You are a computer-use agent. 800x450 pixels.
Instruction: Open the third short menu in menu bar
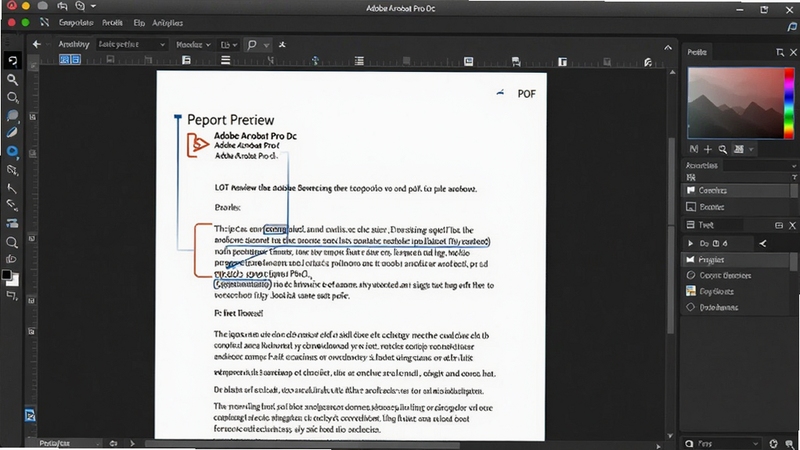click(139, 23)
